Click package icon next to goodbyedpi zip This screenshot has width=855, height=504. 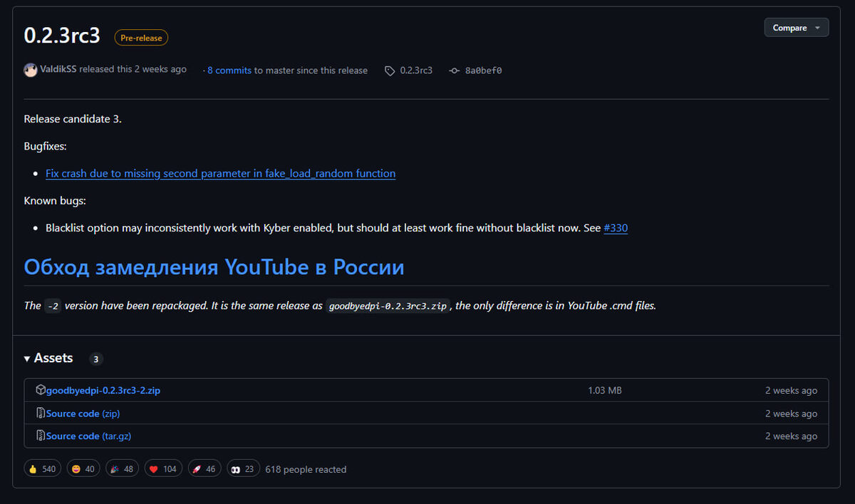click(41, 390)
